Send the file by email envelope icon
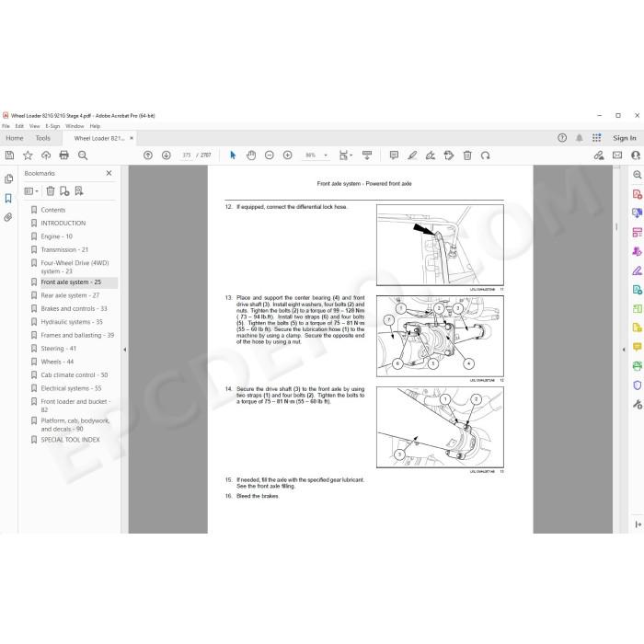This screenshot has width=644, height=644. click(617, 155)
